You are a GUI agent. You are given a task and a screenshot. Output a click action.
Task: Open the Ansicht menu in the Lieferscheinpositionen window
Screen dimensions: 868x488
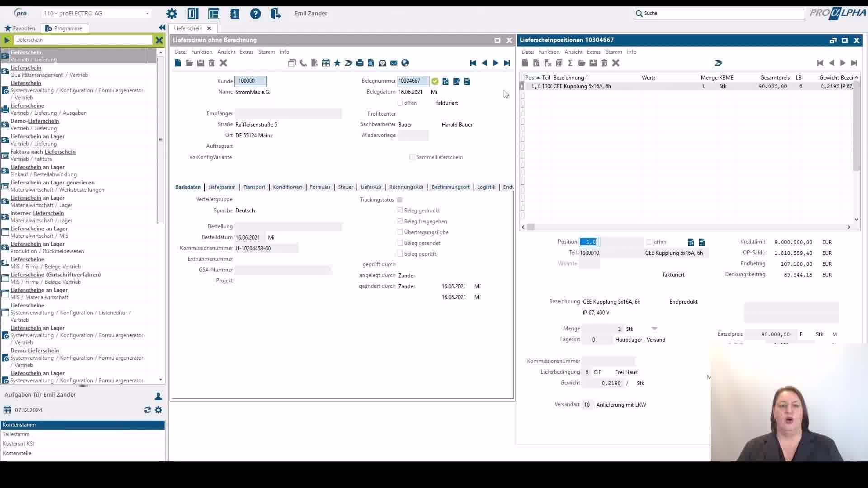coord(574,52)
